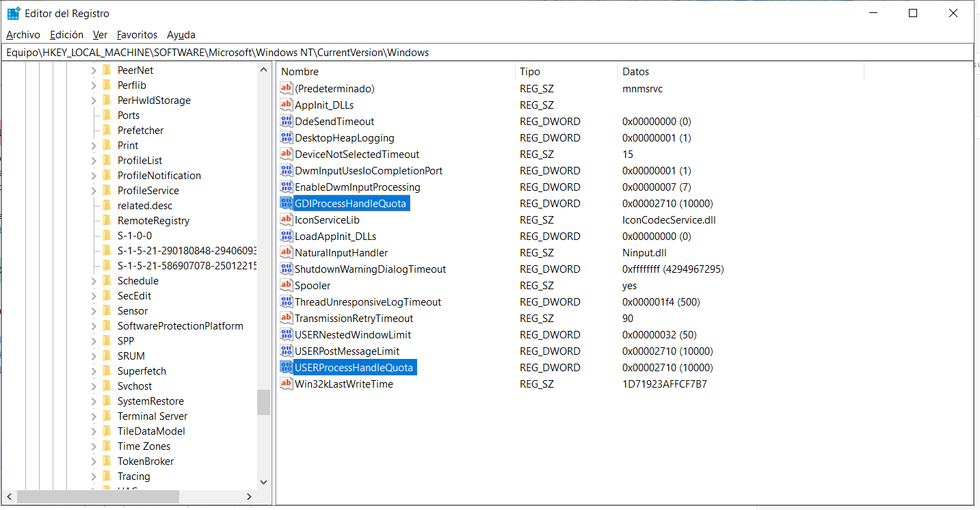Click the USERProcessHandleQuota DWORD icon

pos(287,367)
